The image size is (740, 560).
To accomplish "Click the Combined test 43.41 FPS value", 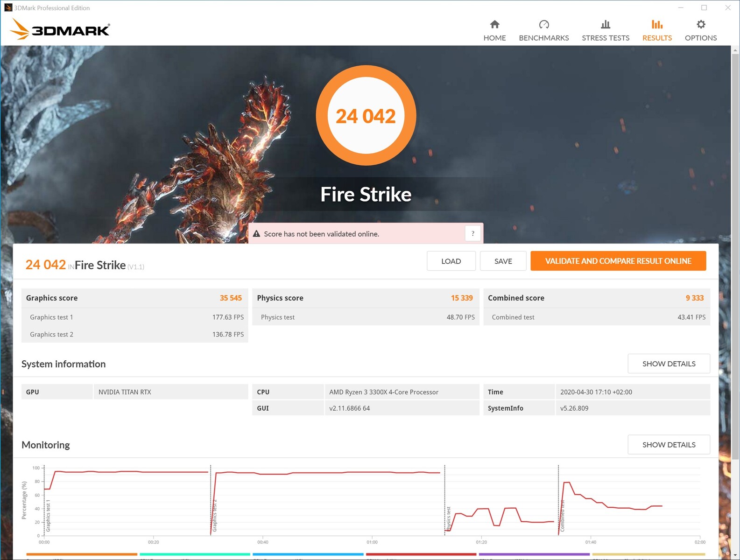I will (691, 317).
